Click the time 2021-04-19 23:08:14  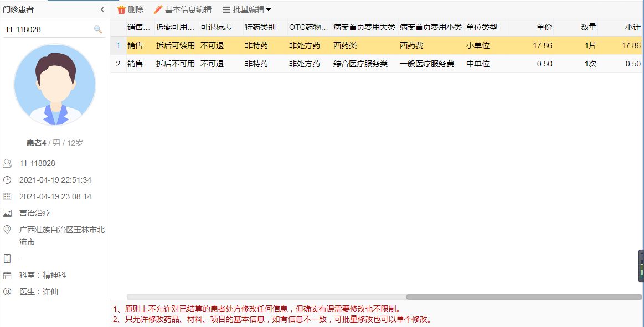[55, 196]
